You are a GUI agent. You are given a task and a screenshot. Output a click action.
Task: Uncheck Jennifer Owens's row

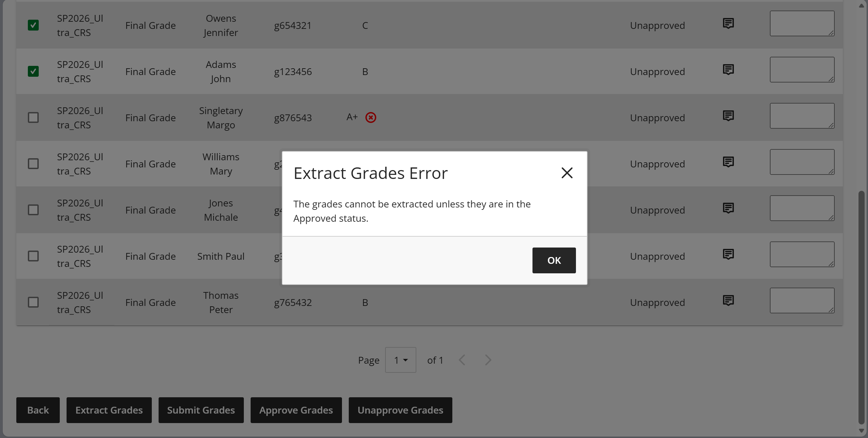point(33,25)
